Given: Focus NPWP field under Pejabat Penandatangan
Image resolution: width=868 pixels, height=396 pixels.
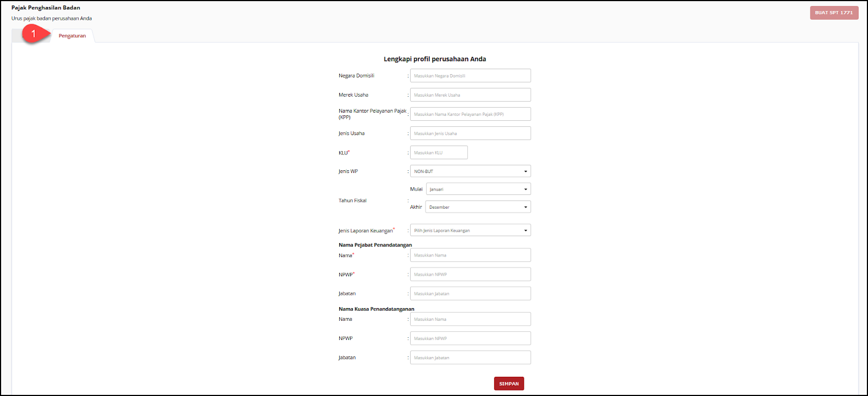Looking at the screenshot, I should point(470,275).
